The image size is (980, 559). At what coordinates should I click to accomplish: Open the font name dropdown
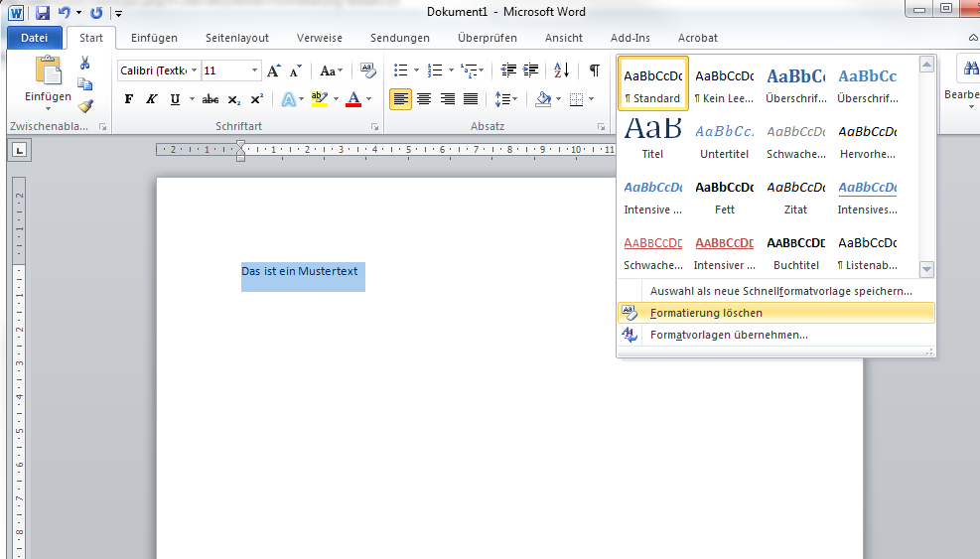tap(194, 70)
